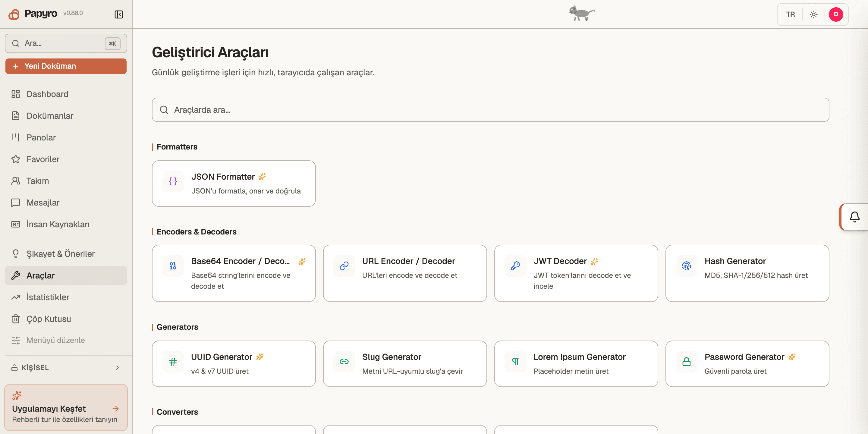Open Panolar in the sidebar
The width and height of the screenshot is (868, 434).
[x=66, y=137]
